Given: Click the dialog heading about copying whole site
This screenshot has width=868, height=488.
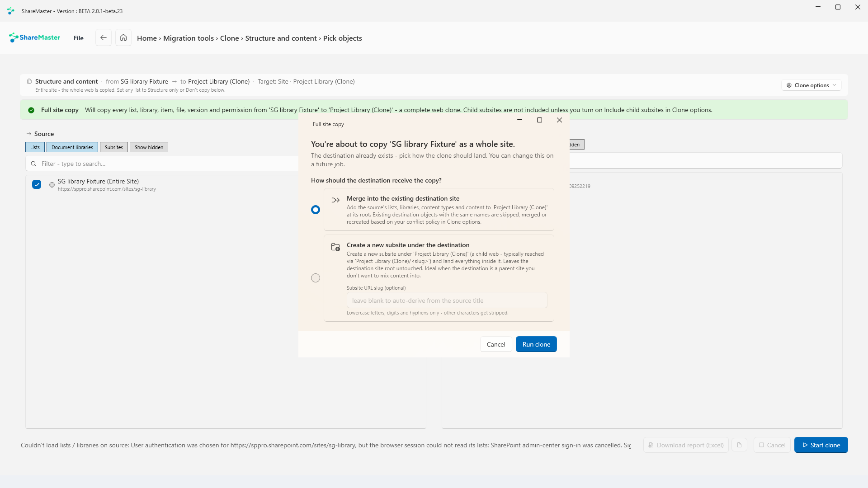Looking at the screenshot, I should pos(413,144).
